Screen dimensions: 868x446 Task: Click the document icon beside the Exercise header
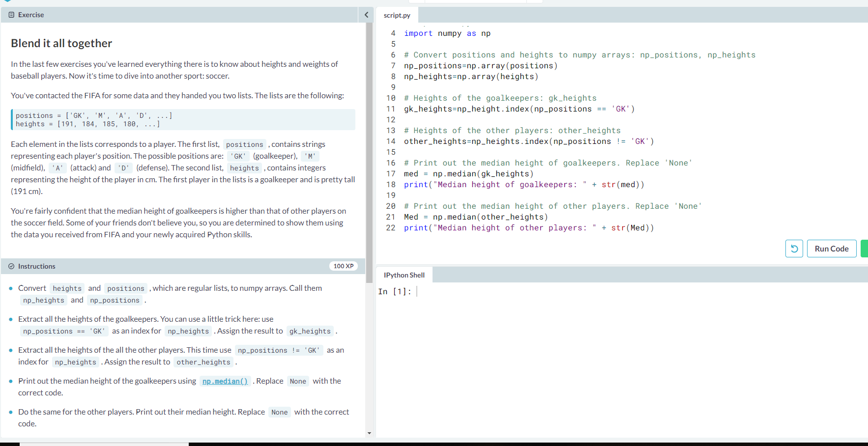coord(11,14)
